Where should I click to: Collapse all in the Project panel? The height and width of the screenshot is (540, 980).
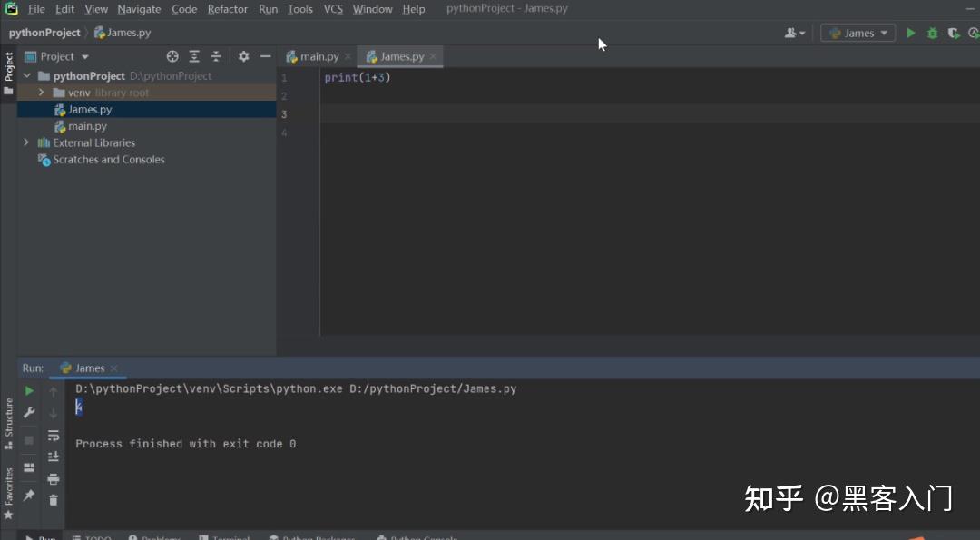click(x=216, y=56)
